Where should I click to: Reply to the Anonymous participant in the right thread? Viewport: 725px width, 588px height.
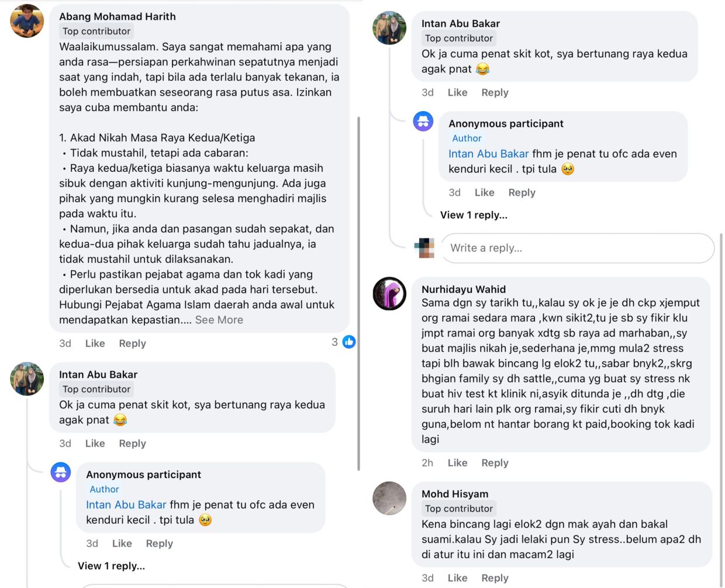[x=522, y=192]
